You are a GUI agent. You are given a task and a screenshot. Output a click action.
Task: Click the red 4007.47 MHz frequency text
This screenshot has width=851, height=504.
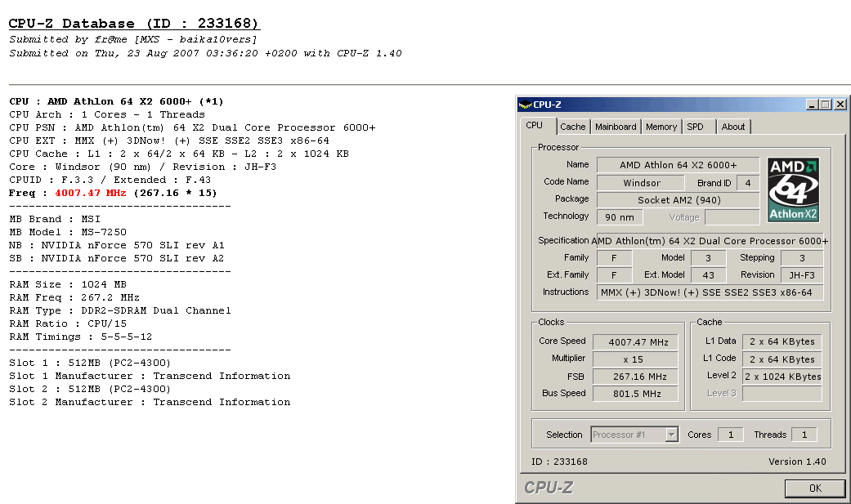click(91, 193)
